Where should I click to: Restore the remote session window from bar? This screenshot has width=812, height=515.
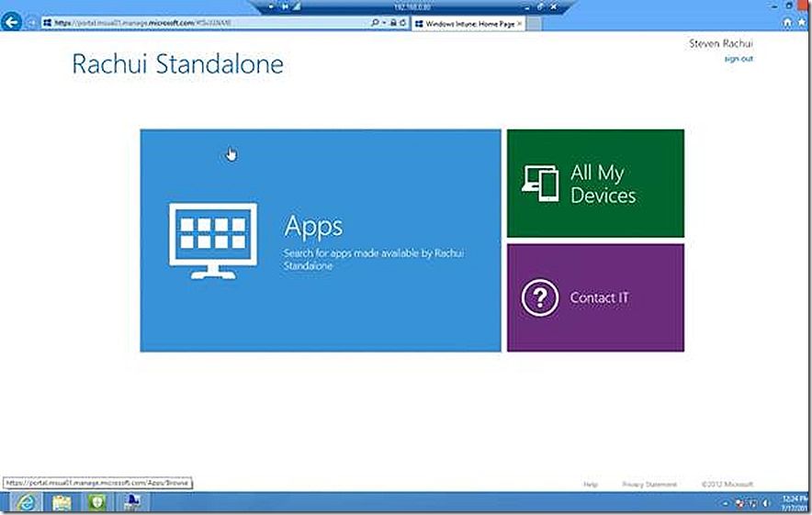541,6
